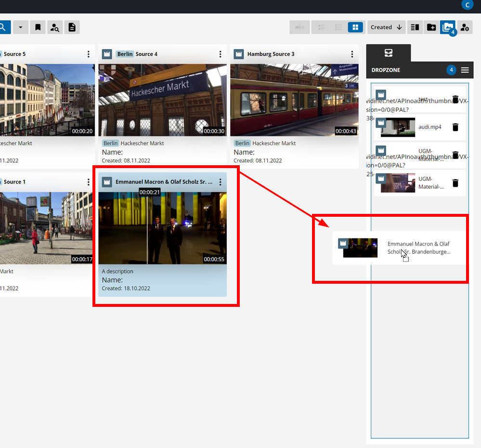Select the Dropzone inbox tab
Image resolution: width=481 pixels, height=448 pixels.
[389, 53]
